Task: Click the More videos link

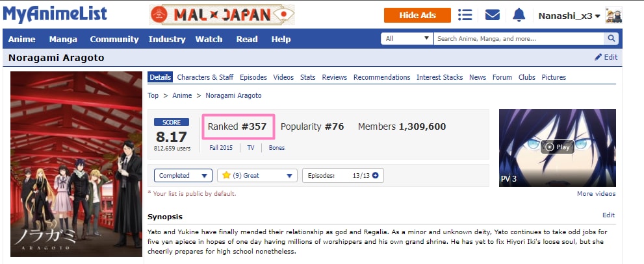Action: click(597, 193)
